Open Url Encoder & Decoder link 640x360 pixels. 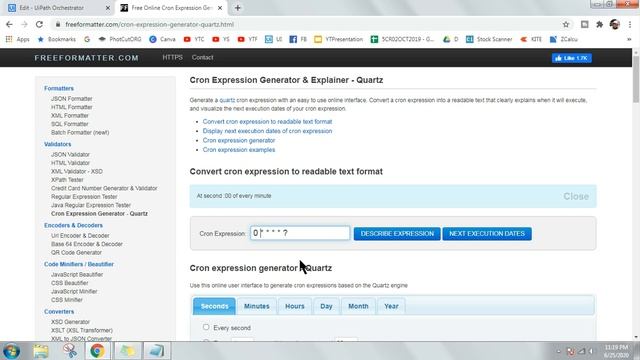point(80,236)
